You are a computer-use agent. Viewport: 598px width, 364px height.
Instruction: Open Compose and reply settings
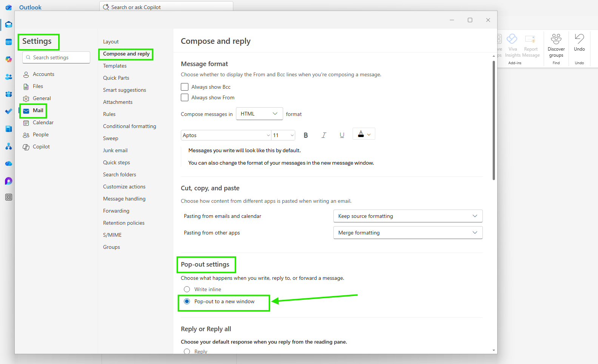pyautogui.click(x=126, y=54)
